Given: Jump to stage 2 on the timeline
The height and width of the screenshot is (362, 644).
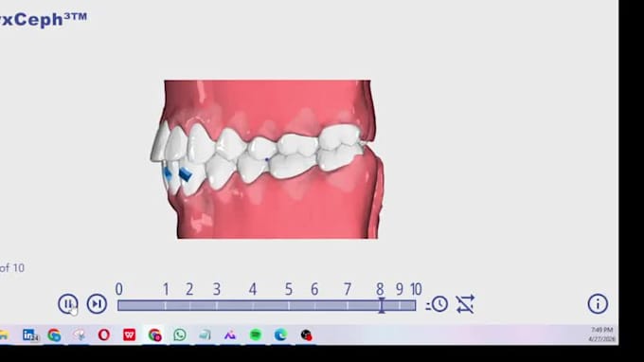Looking at the screenshot, I should 189,290.
